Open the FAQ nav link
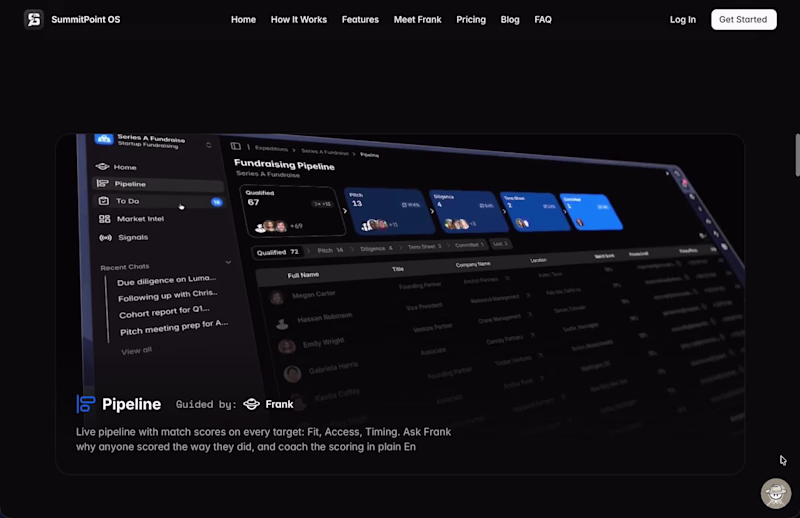The height and width of the screenshot is (518, 800). [x=543, y=19]
